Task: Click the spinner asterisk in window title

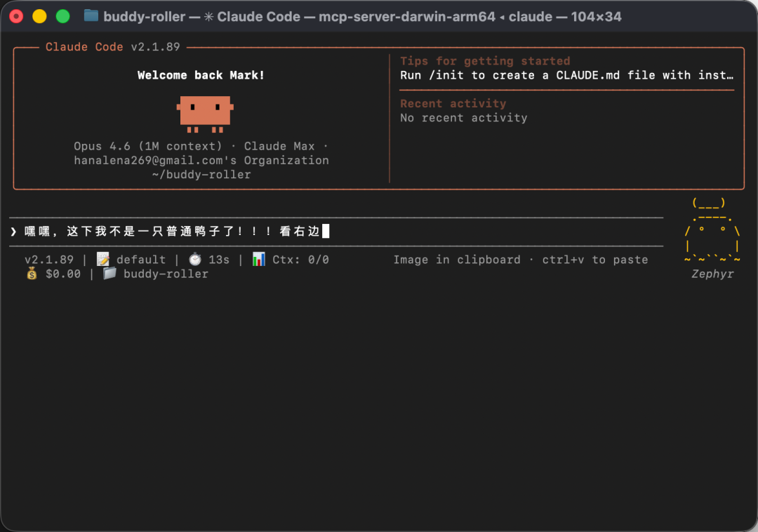Action: 208,16
